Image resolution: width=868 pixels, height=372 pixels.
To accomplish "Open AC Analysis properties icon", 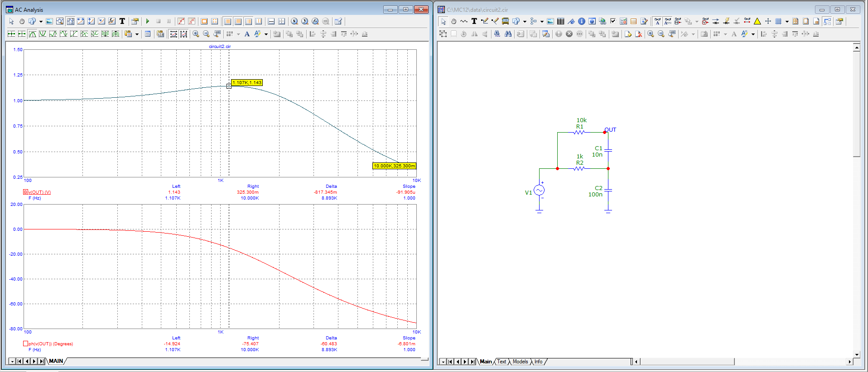I will (x=135, y=21).
